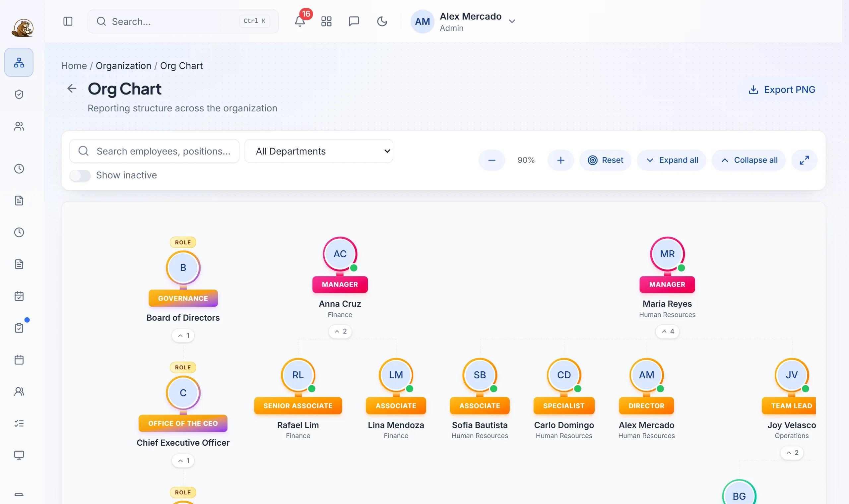Select Maria Reyes's MR avatar
The width and height of the screenshot is (849, 504).
coord(667,254)
